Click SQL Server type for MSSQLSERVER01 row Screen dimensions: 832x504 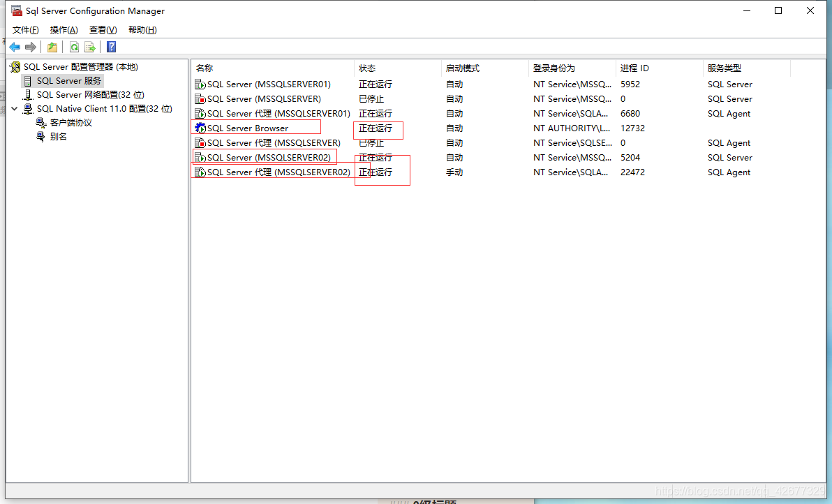click(x=729, y=84)
